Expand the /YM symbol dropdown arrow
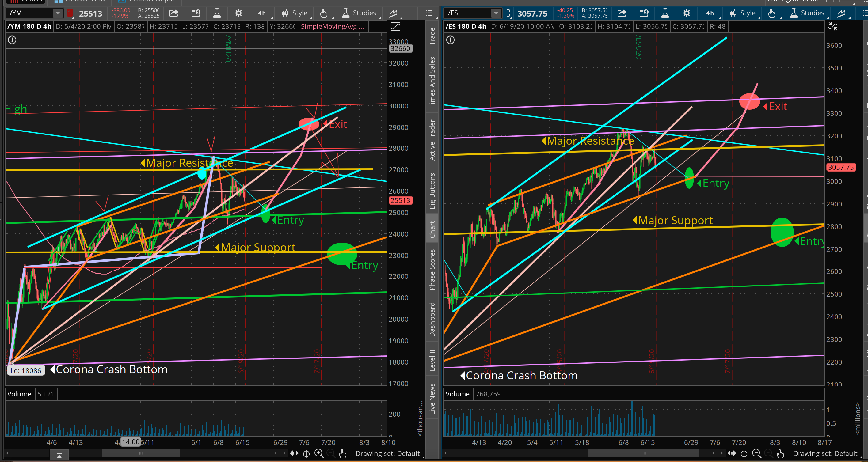This screenshot has width=868, height=462. [58, 13]
